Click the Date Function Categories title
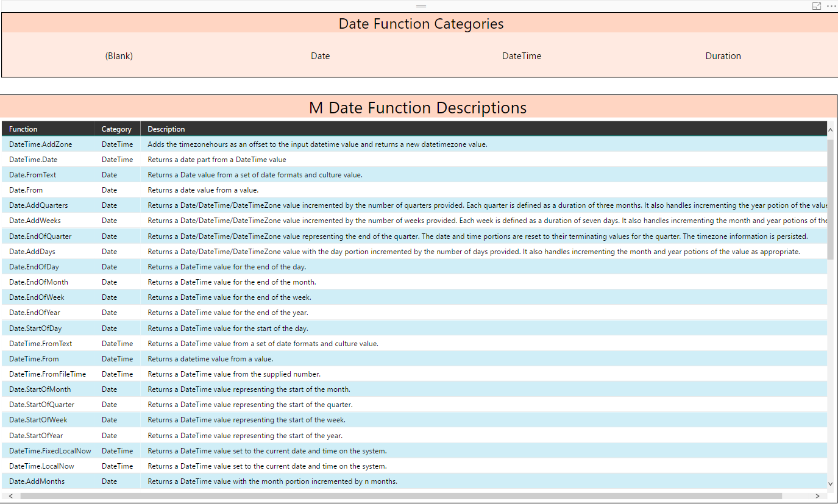Viewport: 838px width, 504px height. (421, 23)
